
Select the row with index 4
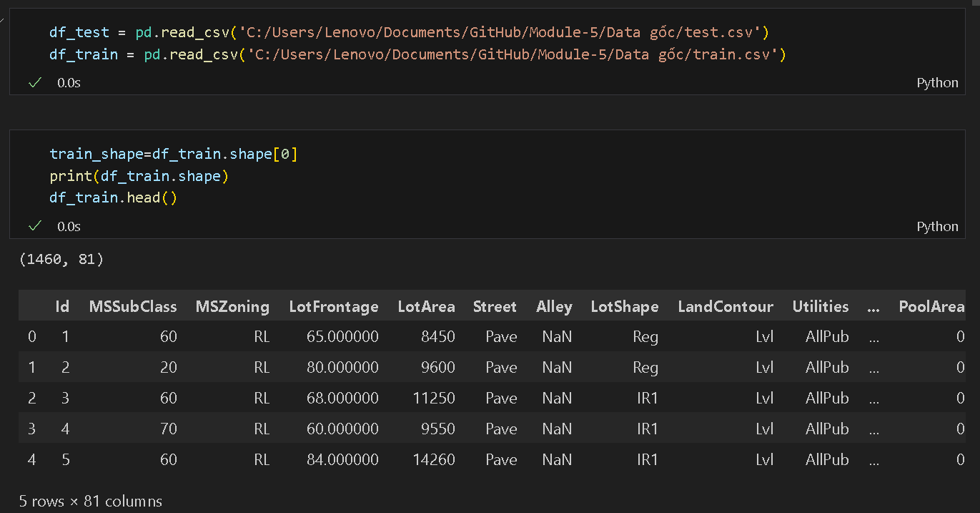point(31,459)
